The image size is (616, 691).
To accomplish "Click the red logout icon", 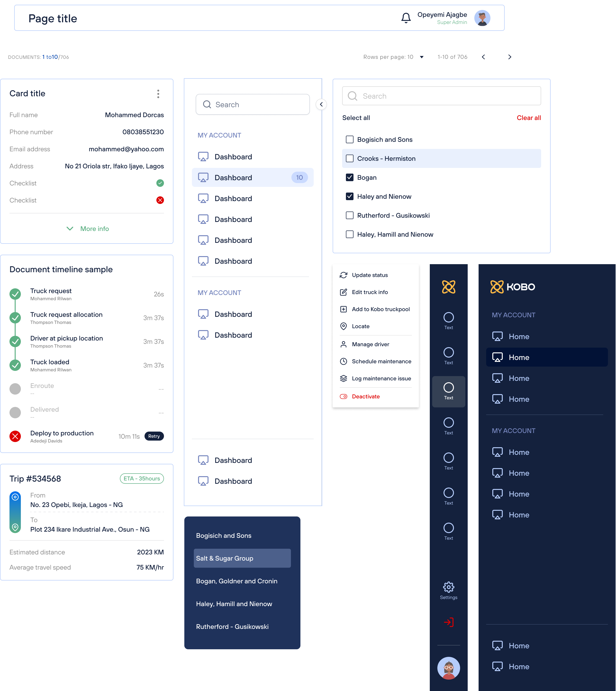I will tap(448, 622).
